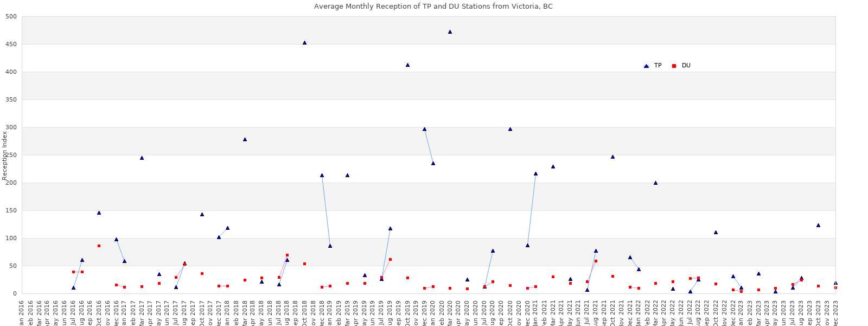Click the DU red square legend icon

(x=674, y=66)
